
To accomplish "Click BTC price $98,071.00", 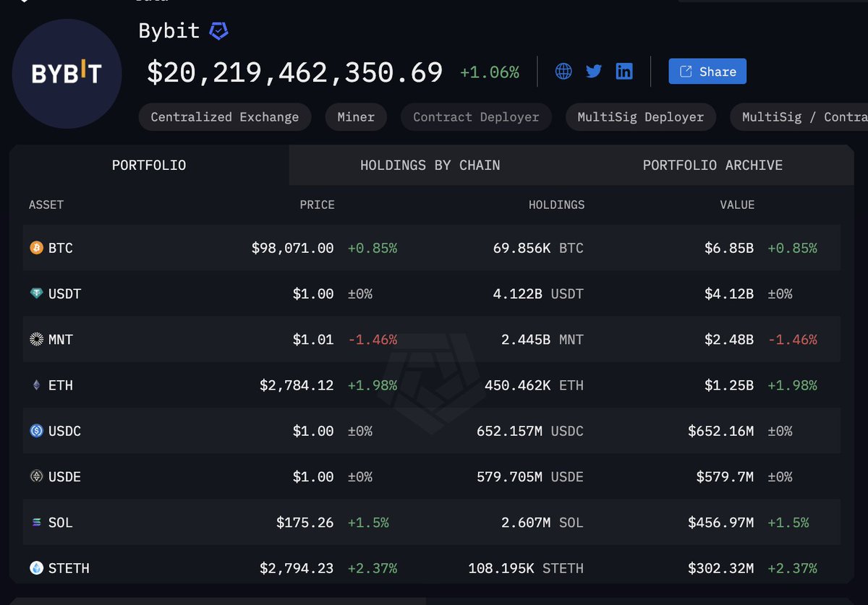I will pyautogui.click(x=293, y=248).
